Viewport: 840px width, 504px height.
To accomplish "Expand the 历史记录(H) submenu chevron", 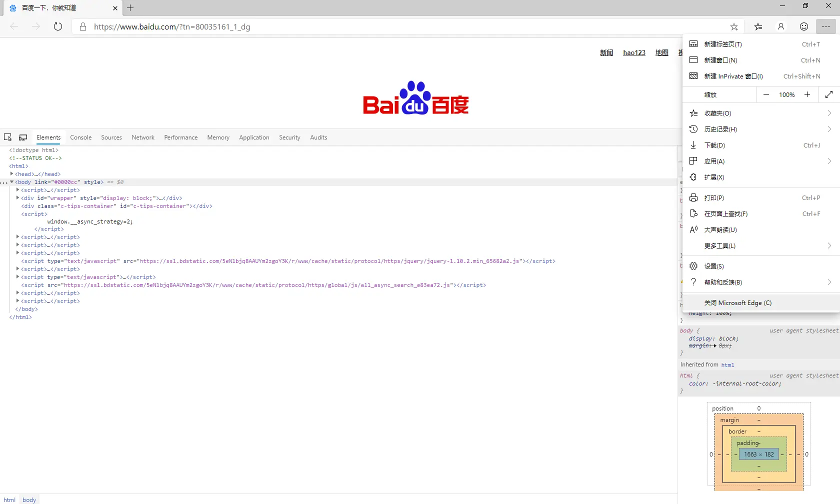I will (829, 129).
